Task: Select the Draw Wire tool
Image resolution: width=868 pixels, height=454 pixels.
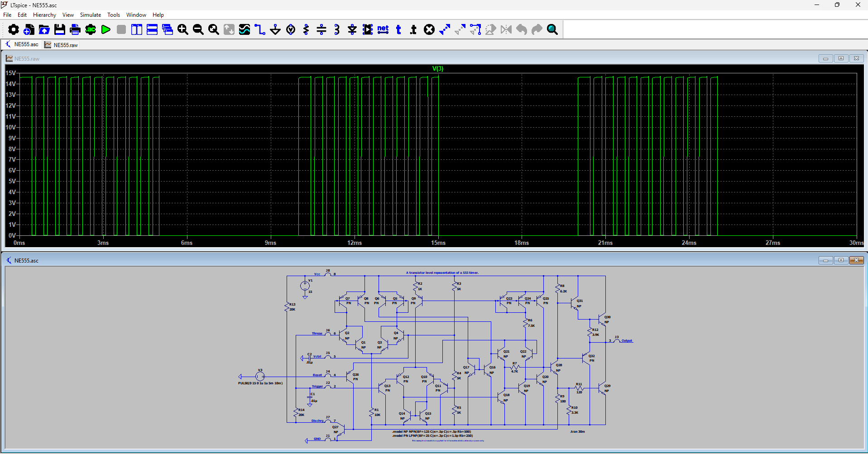Action: click(260, 30)
